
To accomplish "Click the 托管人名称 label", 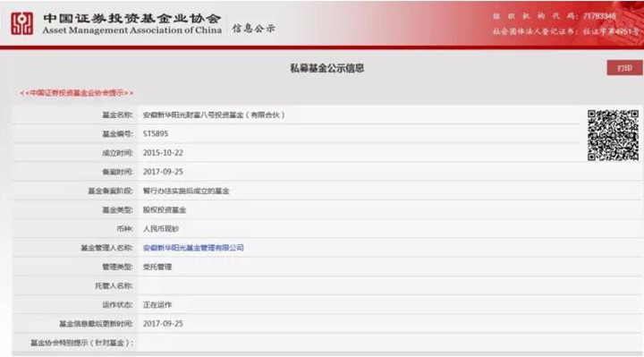I will click(x=114, y=286).
